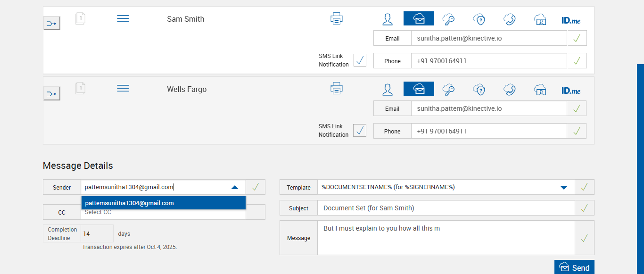Image resolution: width=644 pixels, height=274 pixels.
Task: Toggle SMS Link Notification for Wells Fargo
Action: point(360,130)
